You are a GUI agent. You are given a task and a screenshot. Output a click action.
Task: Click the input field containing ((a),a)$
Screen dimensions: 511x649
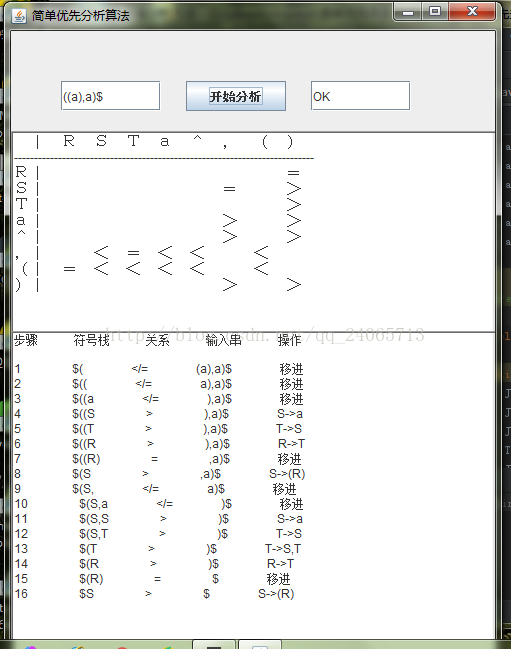pyautogui.click(x=110, y=96)
